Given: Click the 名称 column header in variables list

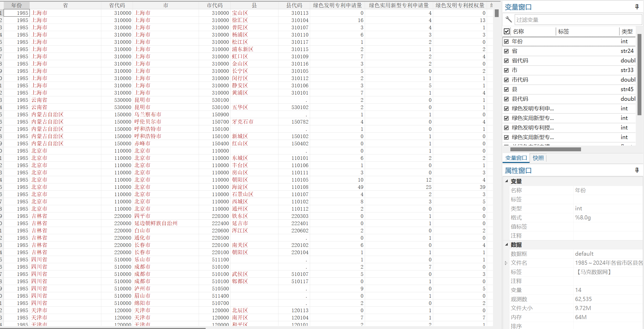Looking at the screenshot, I should (518, 32).
